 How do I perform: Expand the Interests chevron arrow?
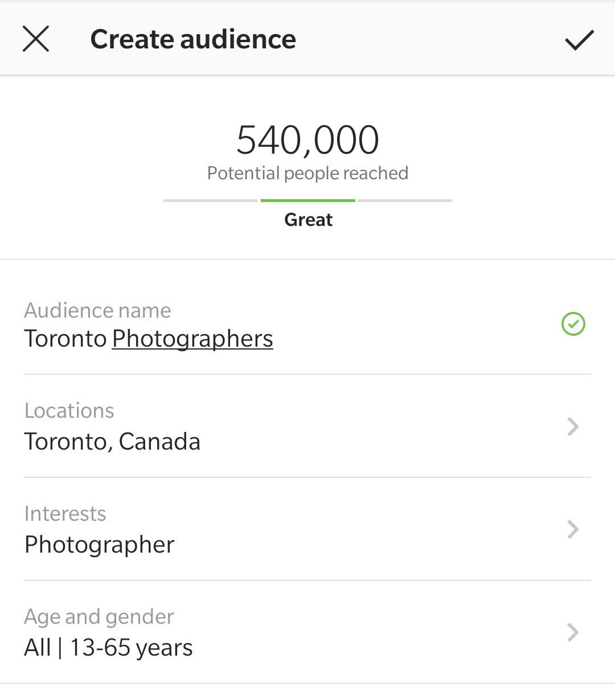[573, 529]
